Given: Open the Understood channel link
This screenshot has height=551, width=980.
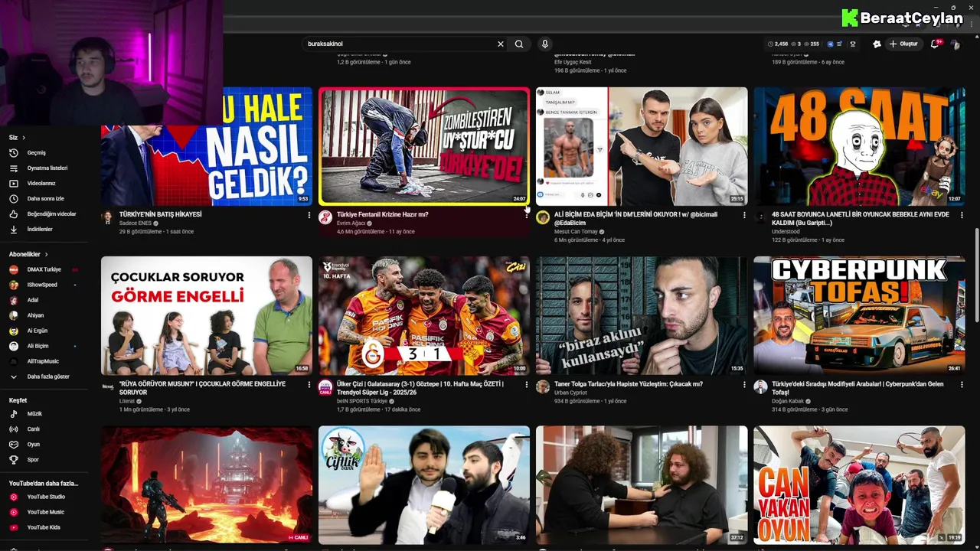Looking at the screenshot, I should [786, 232].
